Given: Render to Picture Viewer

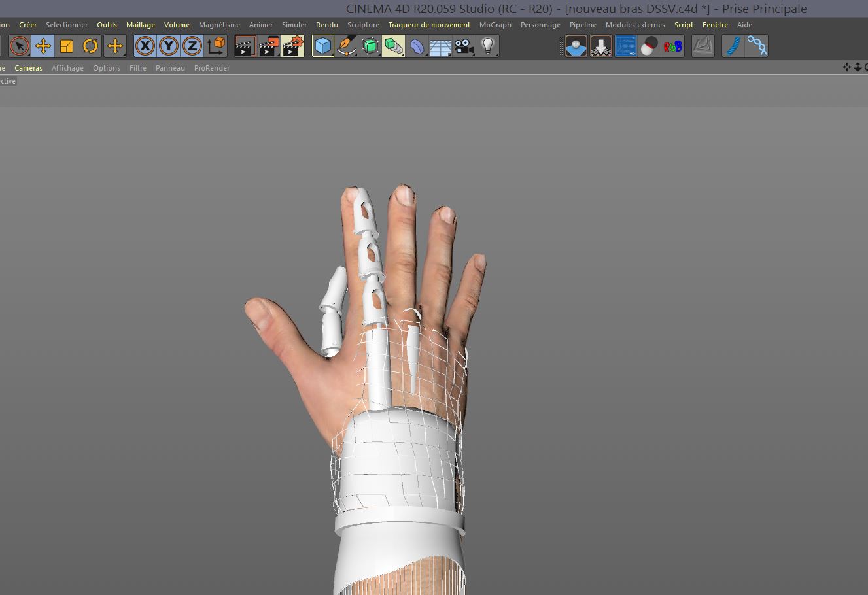Looking at the screenshot, I should tap(269, 46).
